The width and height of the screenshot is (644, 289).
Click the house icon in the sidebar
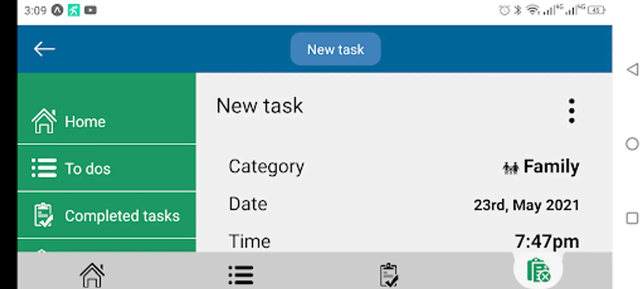(44, 121)
